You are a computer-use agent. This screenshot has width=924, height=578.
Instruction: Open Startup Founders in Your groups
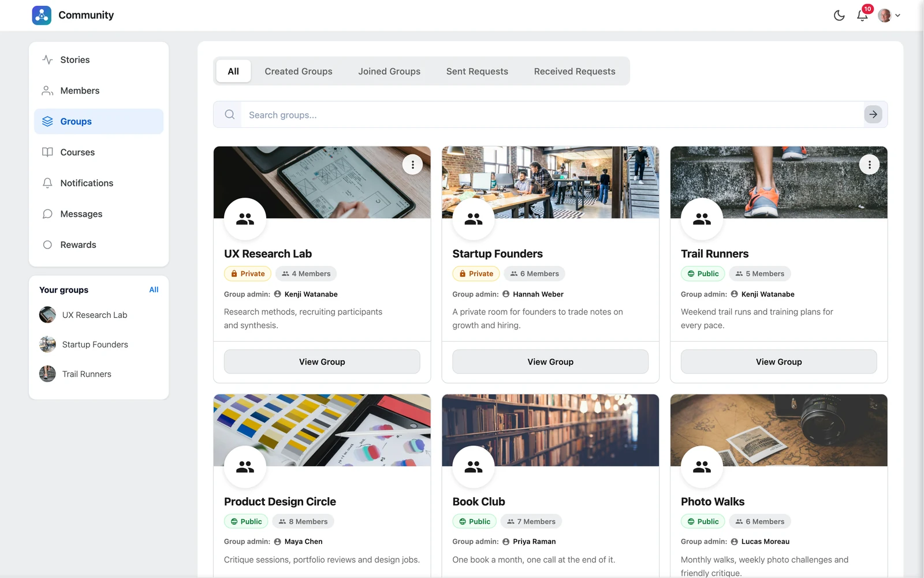pos(84,344)
